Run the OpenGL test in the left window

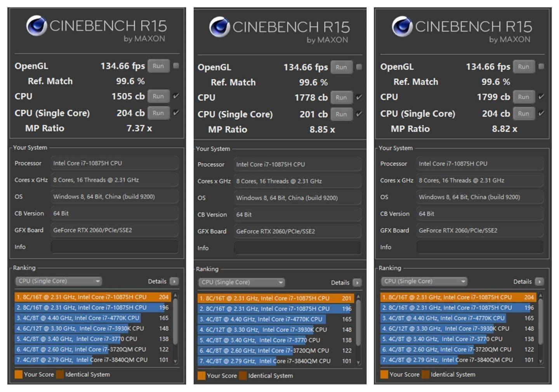click(x=158, y=66)
